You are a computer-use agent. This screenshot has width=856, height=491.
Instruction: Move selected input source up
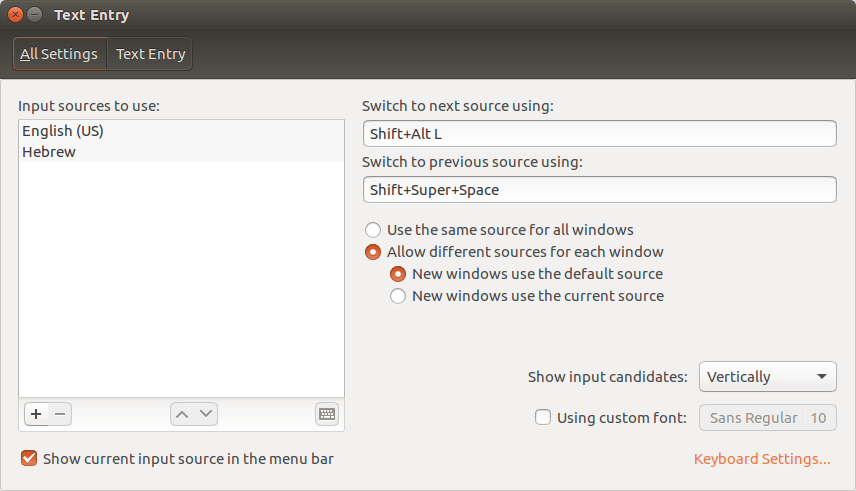pos(181,414)
